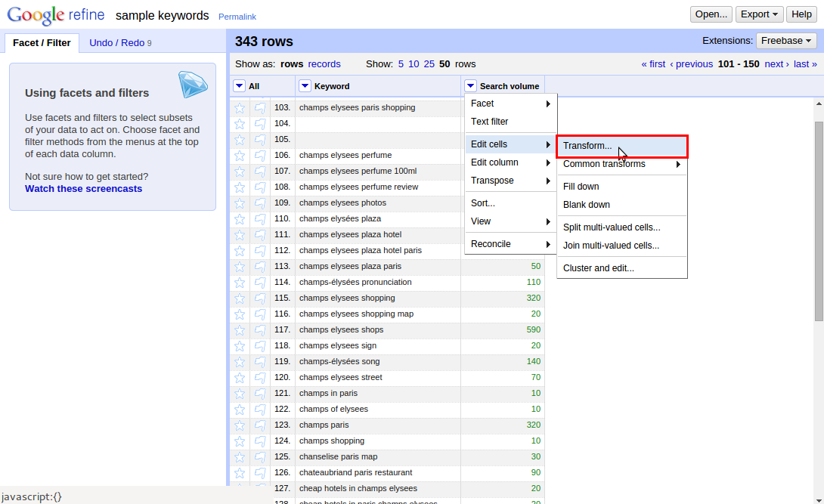Go to next page of rows

coord(776,64)
